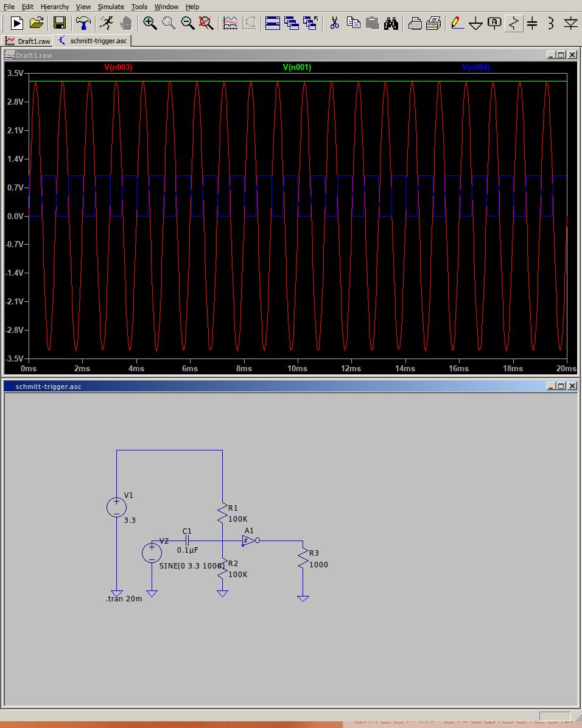Image resolution: width=582 pixels, height=728 pixels.
Task: Click the red V(n003) trace label
Action: pos(119,68)
